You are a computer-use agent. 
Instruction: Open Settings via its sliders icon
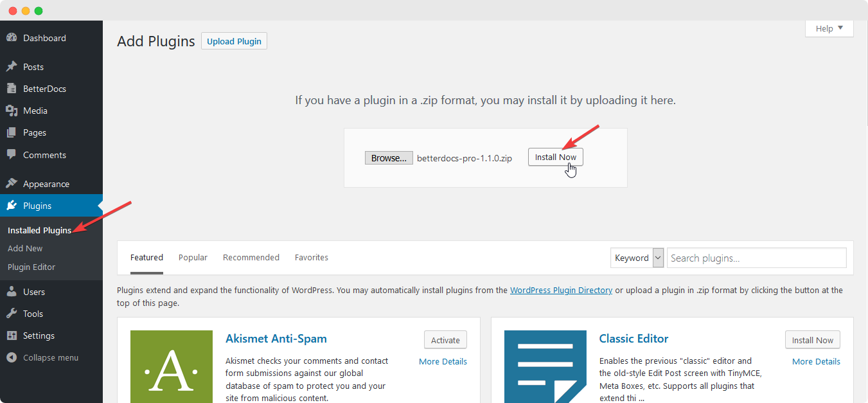pyautogui.click(x=12, y=336)
